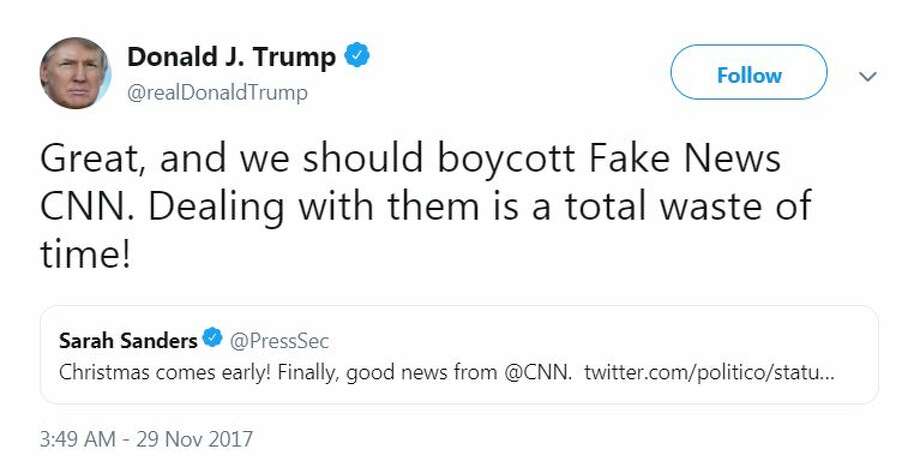Click the Sarah Sanders name in the quoted tweet
This screenshot has height=467, width=920.
point(128,341)
